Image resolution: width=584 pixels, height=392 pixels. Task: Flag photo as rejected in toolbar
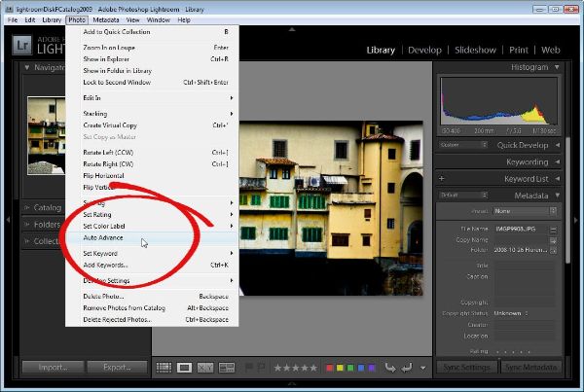262,368
